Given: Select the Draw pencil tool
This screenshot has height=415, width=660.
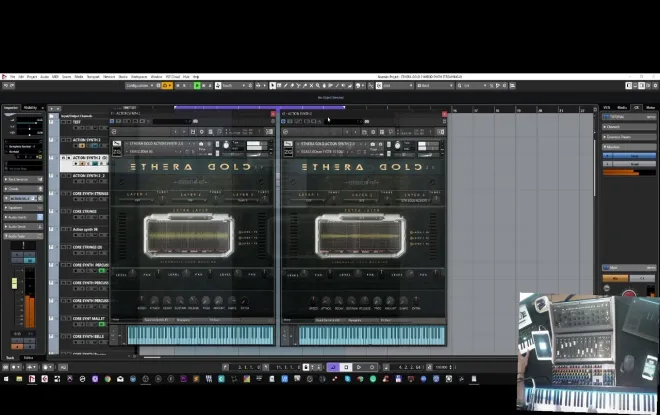Looking at the screenshot, I should [x=285, y=85].
